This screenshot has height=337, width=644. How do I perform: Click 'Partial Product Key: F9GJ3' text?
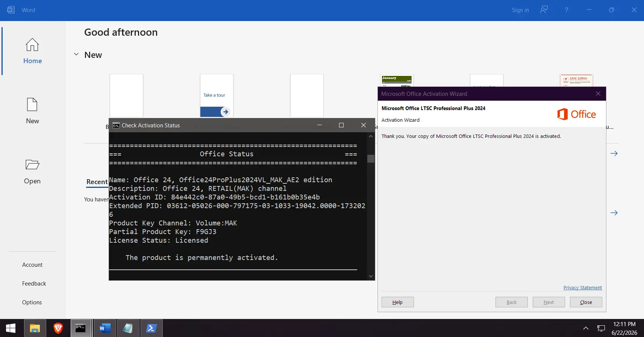pyautogui.click(x=163, y=232)
